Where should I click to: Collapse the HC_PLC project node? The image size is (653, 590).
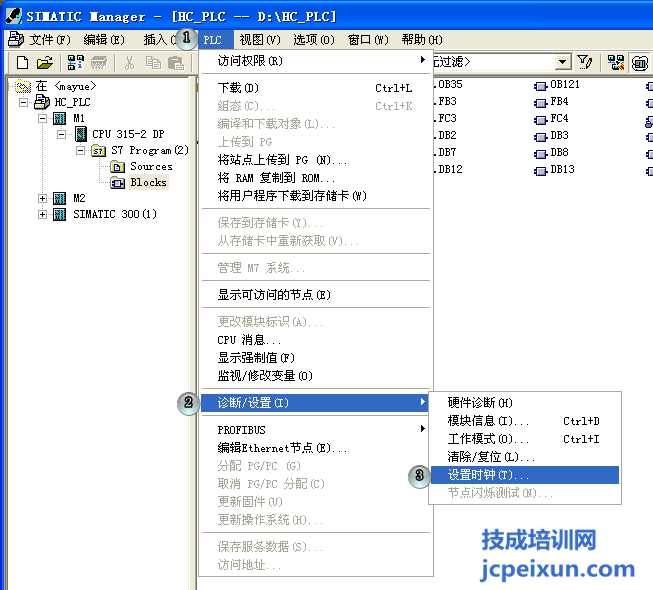point(24,102)
